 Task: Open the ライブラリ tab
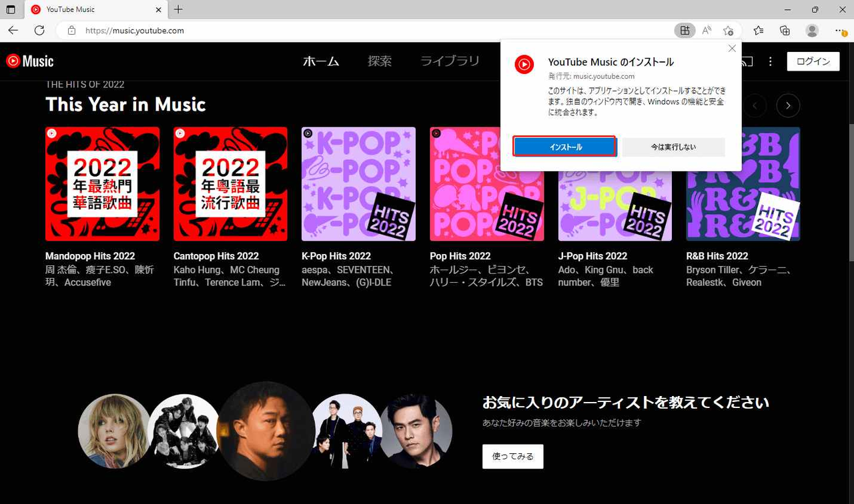click(450, 61)
